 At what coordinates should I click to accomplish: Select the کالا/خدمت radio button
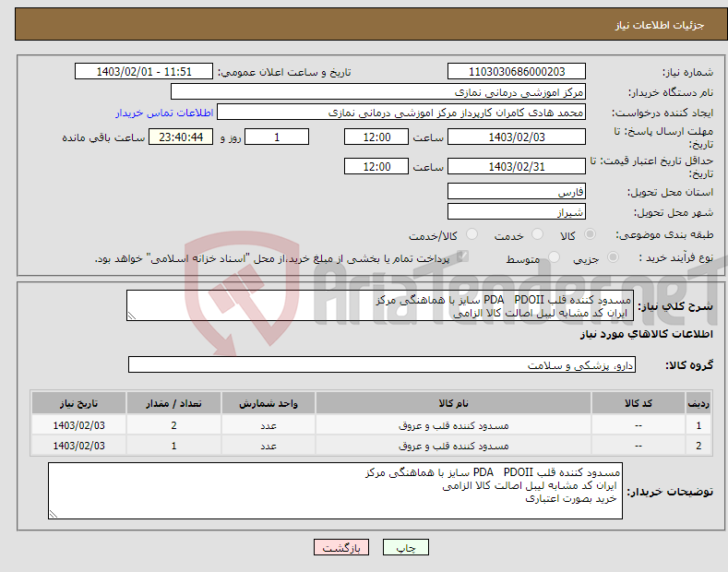pos(471,234)
